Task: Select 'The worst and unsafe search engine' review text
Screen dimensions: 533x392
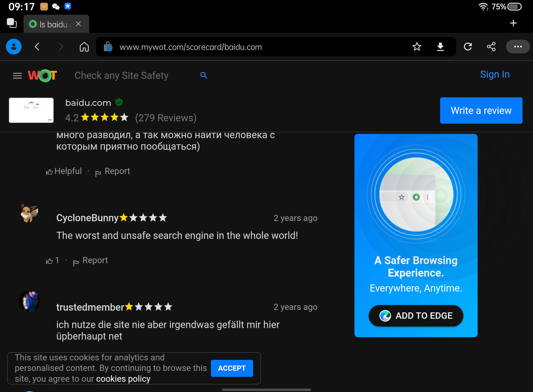Action: pos(177,235)
